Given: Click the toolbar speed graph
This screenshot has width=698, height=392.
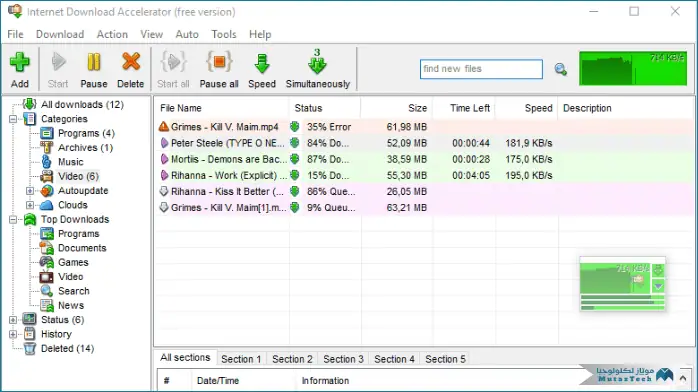Looking at the screenshot, I should coord(633,68).
